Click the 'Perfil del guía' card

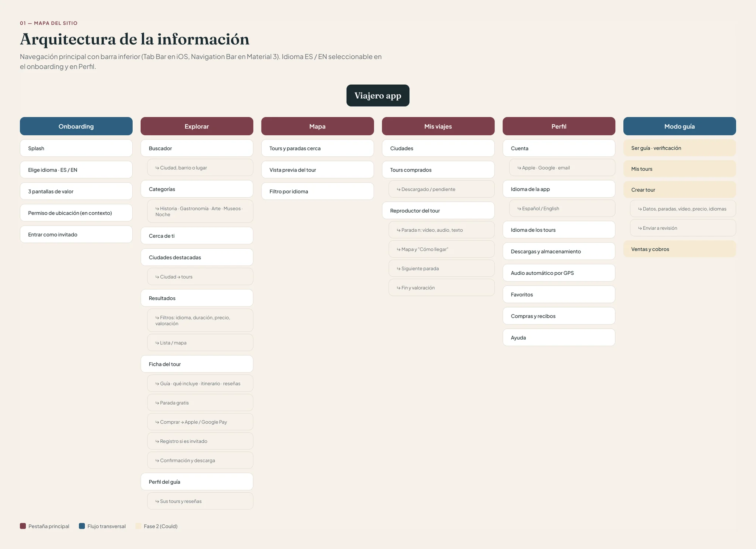click(197, 482)
